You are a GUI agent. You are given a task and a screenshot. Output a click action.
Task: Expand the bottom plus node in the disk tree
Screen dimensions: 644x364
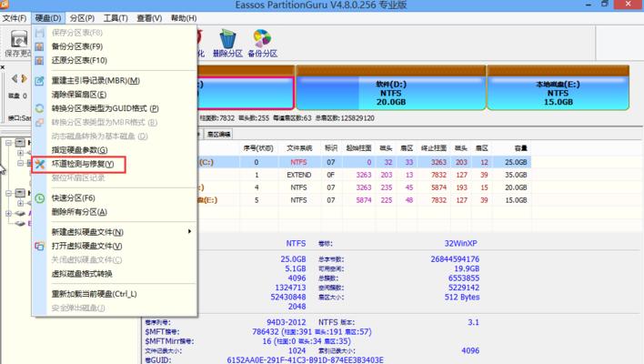[8, 213]
